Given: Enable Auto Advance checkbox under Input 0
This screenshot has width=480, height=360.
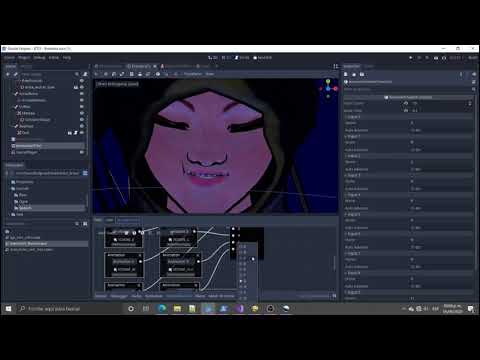Looking at the screenshot, I should coord(412,130).
